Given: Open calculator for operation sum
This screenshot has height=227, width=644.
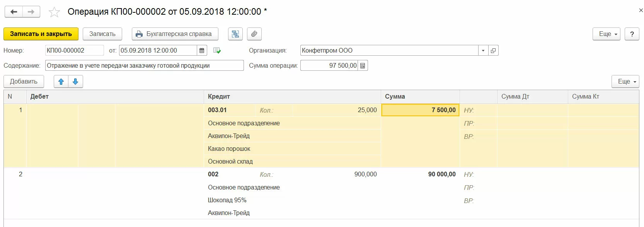Looking at the screenshot, I should (363, 66).
